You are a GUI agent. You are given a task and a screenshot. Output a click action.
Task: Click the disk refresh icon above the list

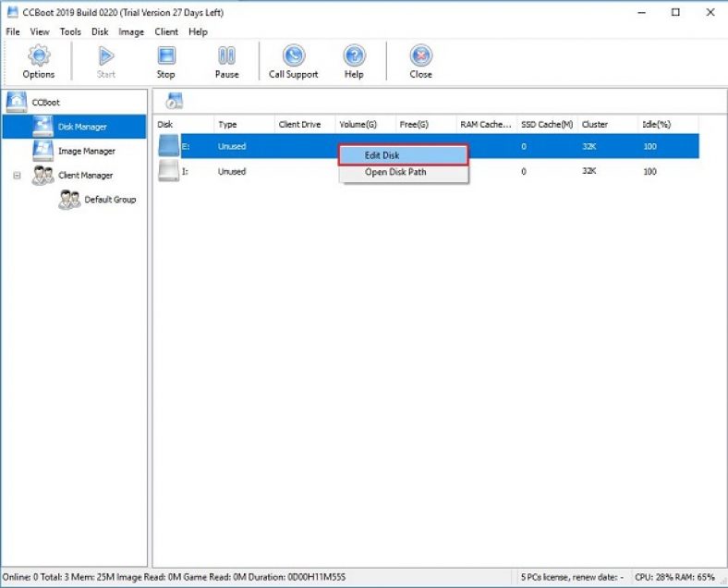(173, 102)
